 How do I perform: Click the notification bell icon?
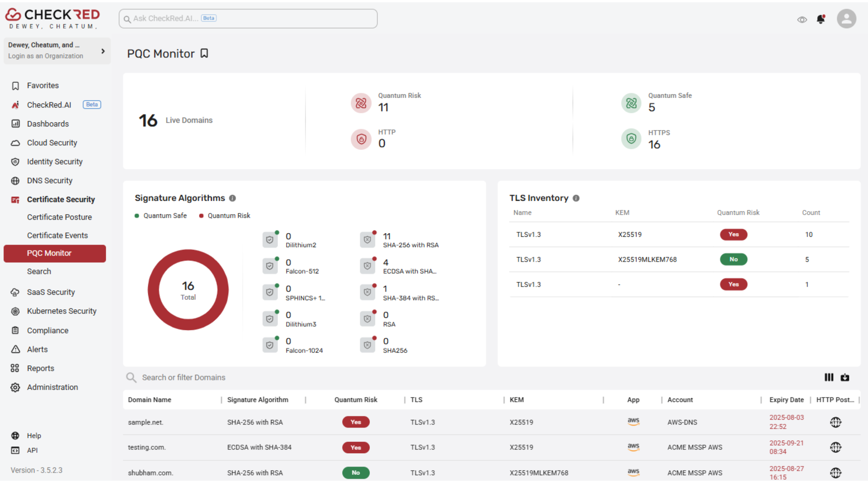click(821, 19)
